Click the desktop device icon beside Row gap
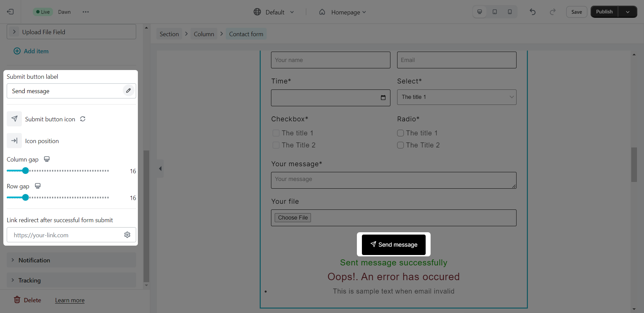 38,186
